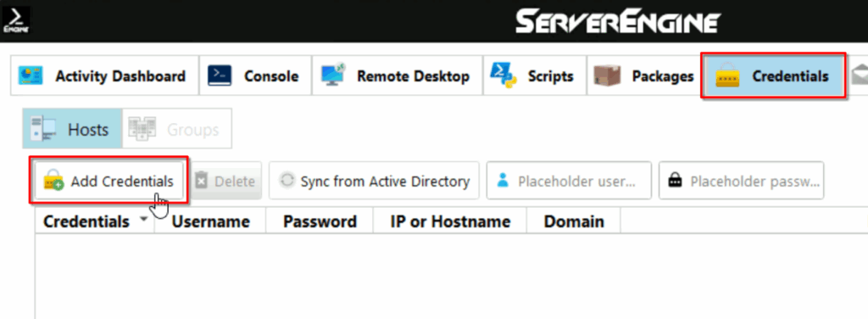Select the Groups view toggle

(x=176, y=128)
